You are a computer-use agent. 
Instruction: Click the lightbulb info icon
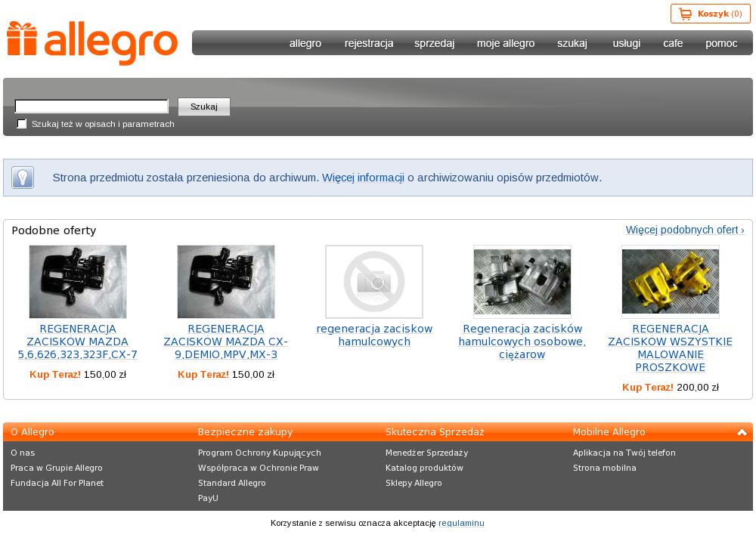point(22,178)
